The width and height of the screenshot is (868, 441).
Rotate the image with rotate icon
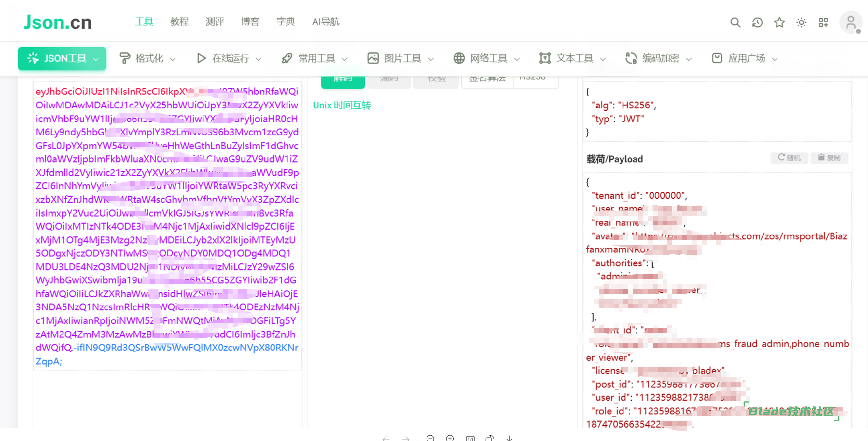490,438
